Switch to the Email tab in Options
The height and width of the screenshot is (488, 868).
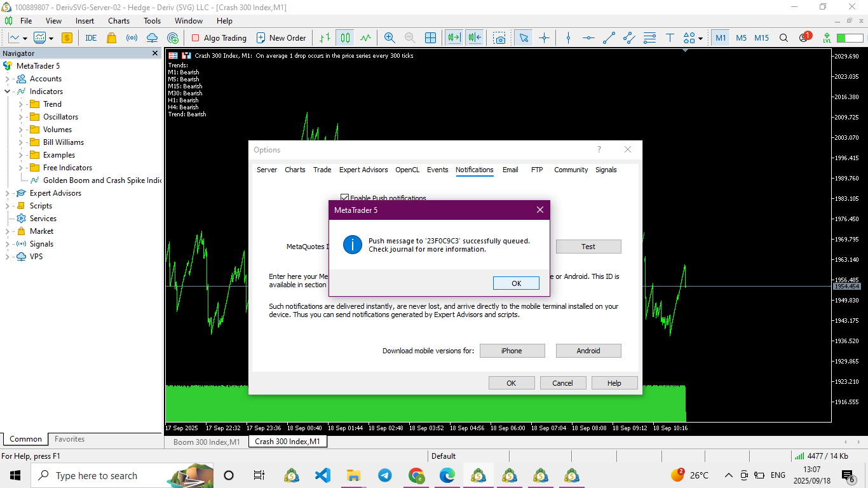[510, 170]
